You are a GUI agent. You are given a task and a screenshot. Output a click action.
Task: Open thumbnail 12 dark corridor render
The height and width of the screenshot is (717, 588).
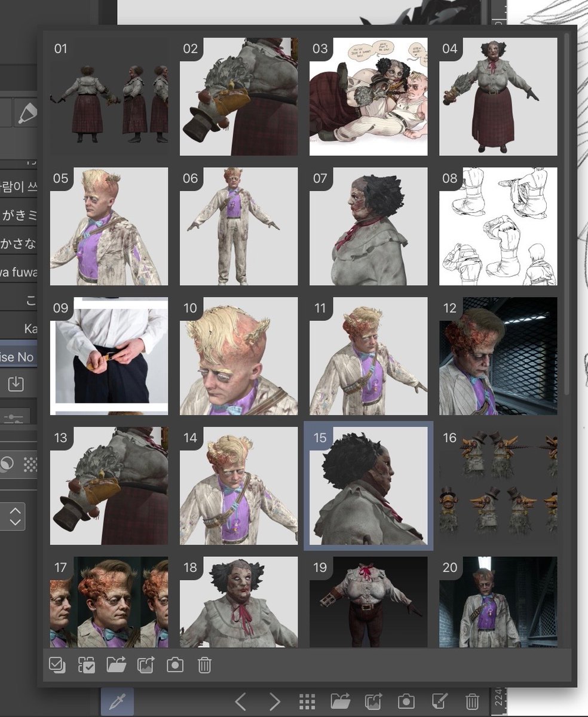498,356
